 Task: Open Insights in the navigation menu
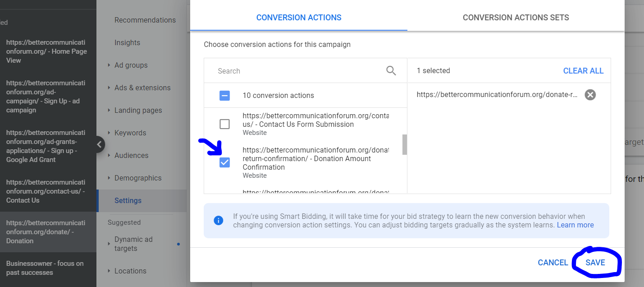127,42
